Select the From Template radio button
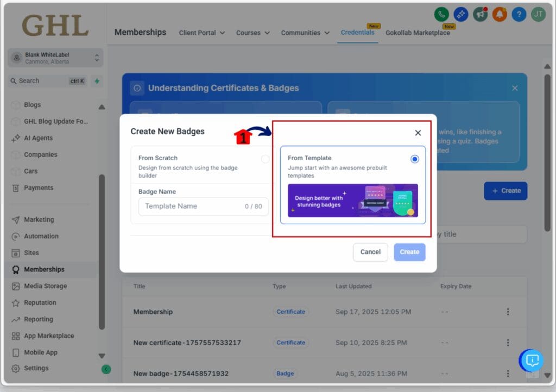This screenshot has width=556, height=392. coord(415,159)
